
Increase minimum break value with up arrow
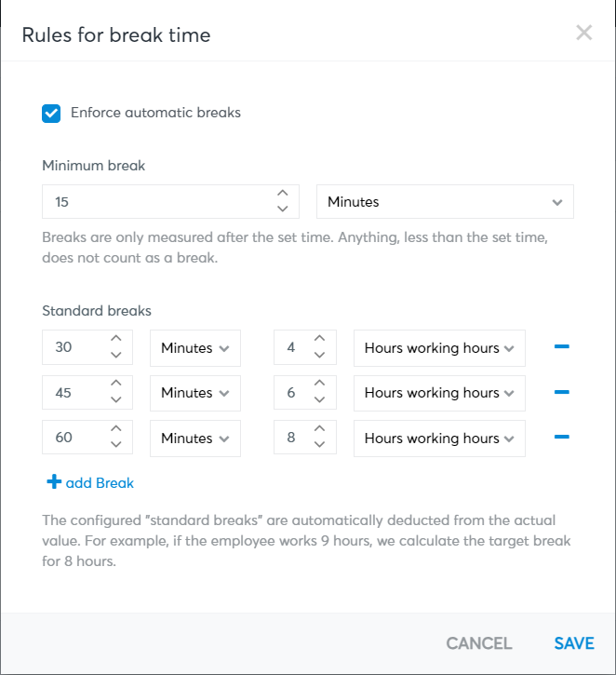coord(282,193)
